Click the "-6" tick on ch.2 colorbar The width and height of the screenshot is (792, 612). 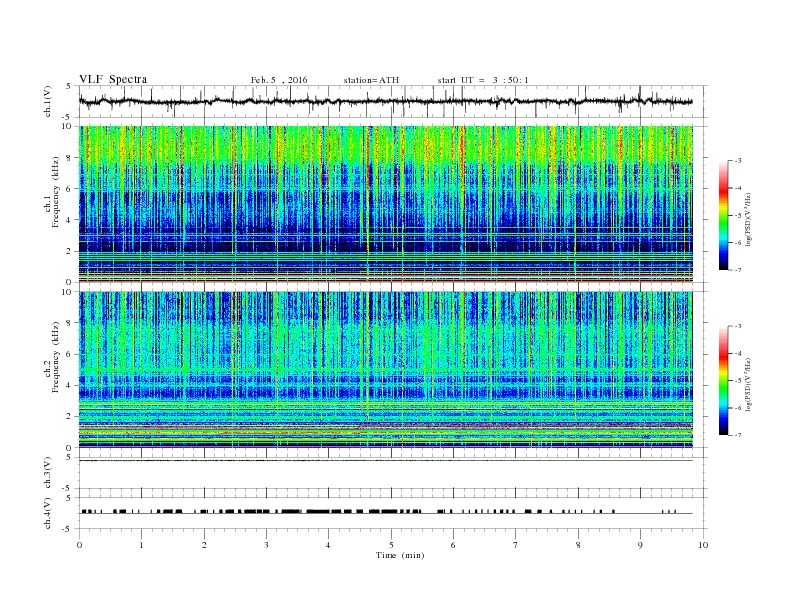point(738,407)
